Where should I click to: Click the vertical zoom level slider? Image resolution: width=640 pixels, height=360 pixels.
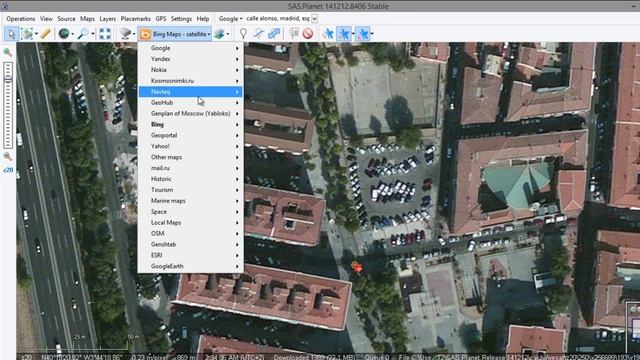click(8, 105)
